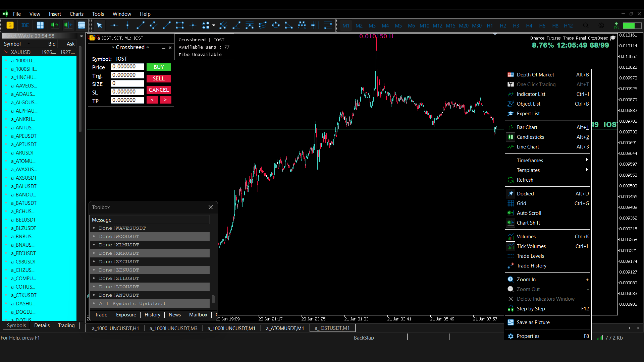This screenshot has height=362, width=644.
Task: Select the trendline drawing tool
Action: click(x=141, y=25)
